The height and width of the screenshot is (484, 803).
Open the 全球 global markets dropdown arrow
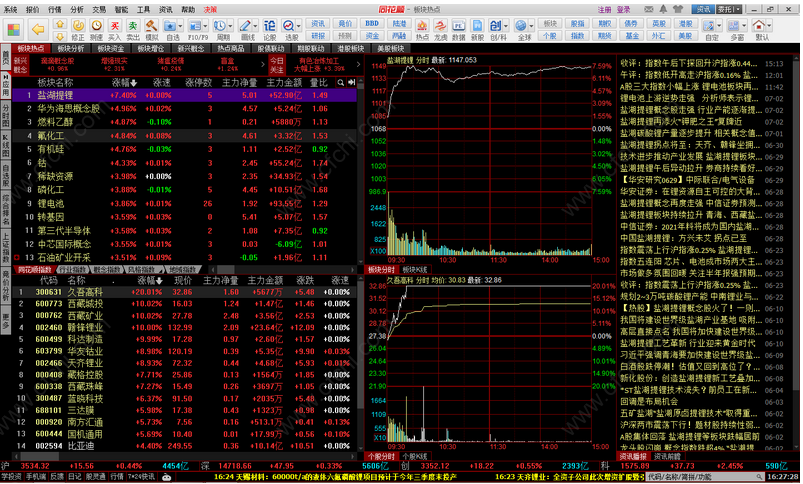[x=531, y=26]
